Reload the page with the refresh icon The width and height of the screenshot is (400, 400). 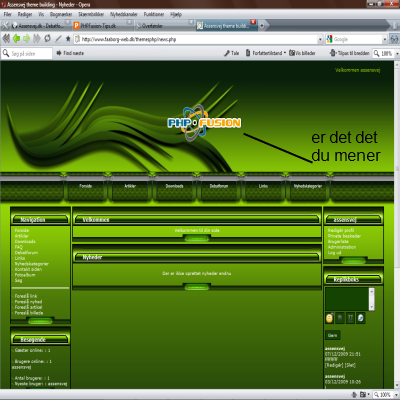pyautogui.click(x=47, y=39)
